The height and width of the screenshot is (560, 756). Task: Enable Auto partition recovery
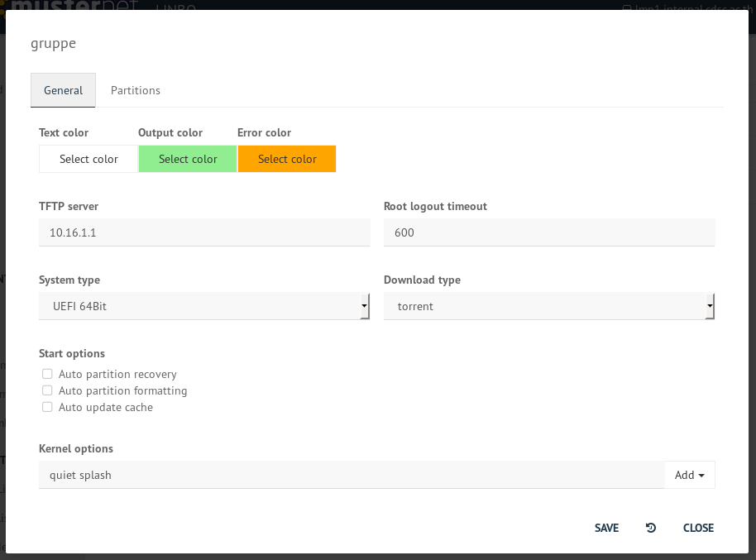(48, 374)
